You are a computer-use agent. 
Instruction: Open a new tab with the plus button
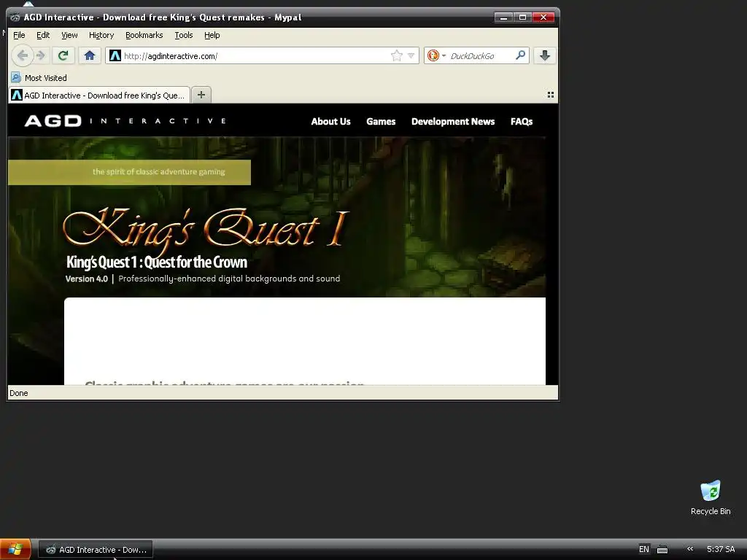[x=201, y=95]
